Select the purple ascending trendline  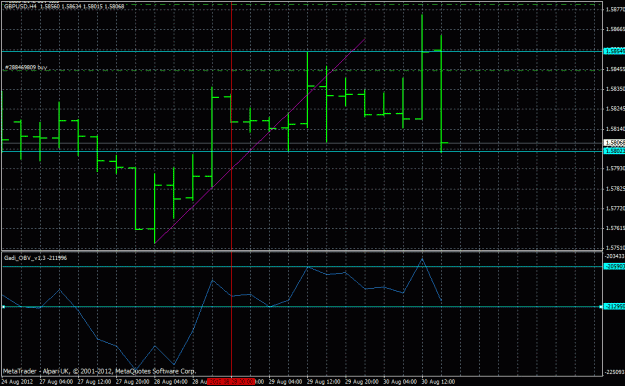[260, 141]
